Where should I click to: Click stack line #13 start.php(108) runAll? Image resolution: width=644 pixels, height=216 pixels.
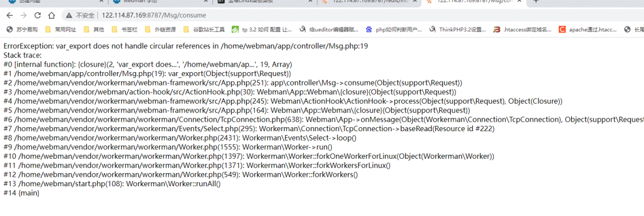coord(112,184)
